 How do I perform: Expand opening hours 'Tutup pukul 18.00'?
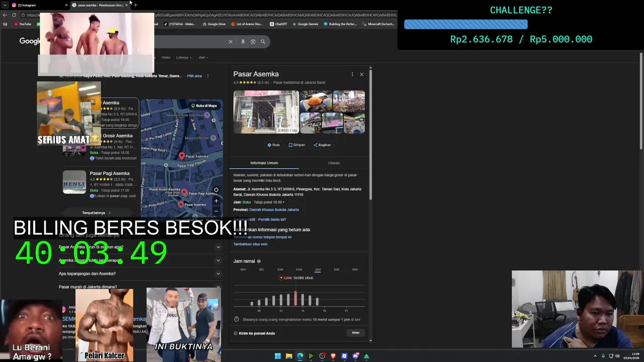click(269, 202)
